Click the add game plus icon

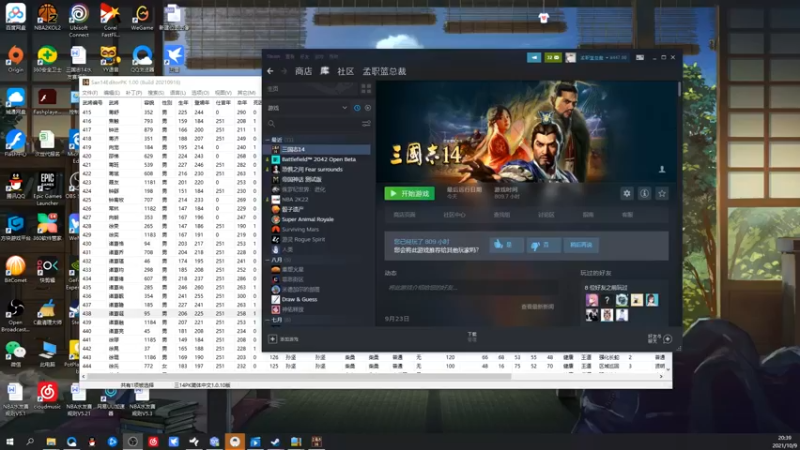pos(272,339)
